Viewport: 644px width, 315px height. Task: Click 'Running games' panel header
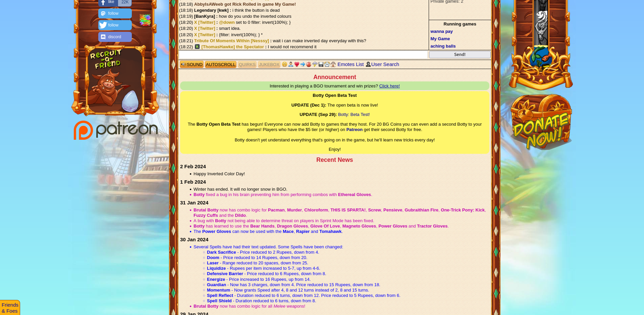460,24
